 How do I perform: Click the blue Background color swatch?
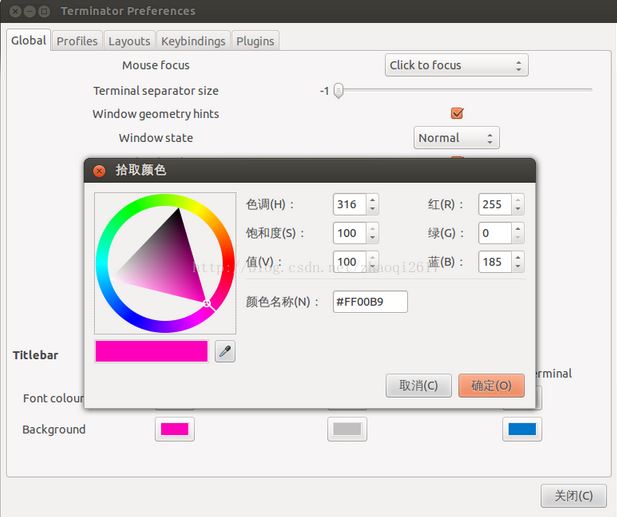point(522,429)
